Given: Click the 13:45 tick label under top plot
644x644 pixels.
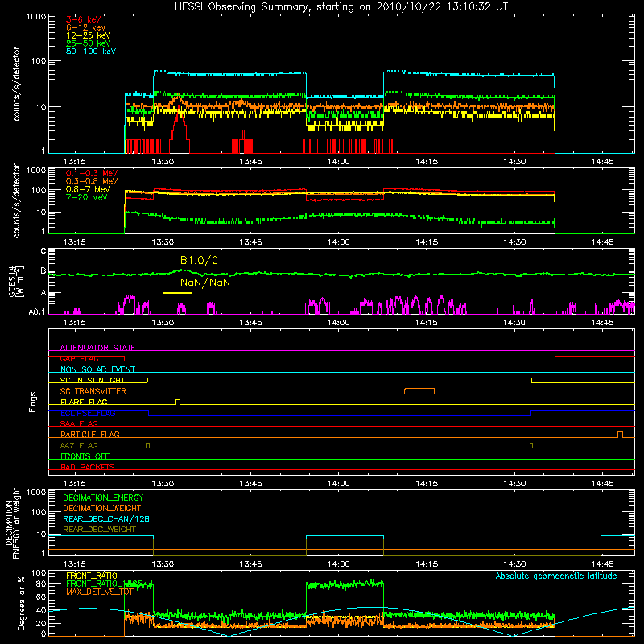Looking at the screenshot, I should pyautogui.click(x=251, y=162).
